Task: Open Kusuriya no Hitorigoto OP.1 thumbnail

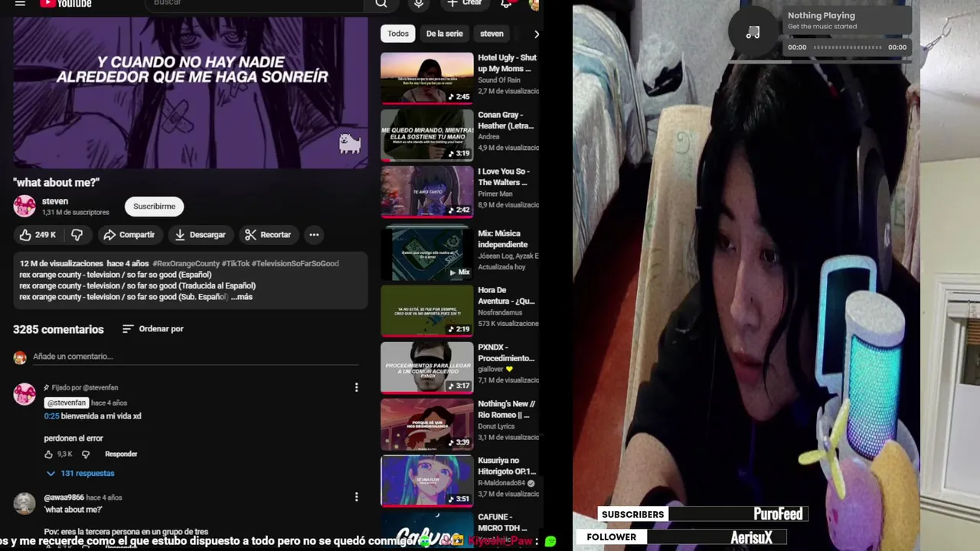Action: (427, 481)
